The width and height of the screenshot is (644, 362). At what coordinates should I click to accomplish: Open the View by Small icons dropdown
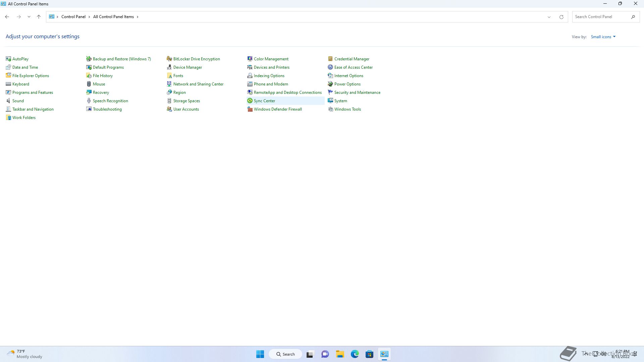[x=603, y=37]
